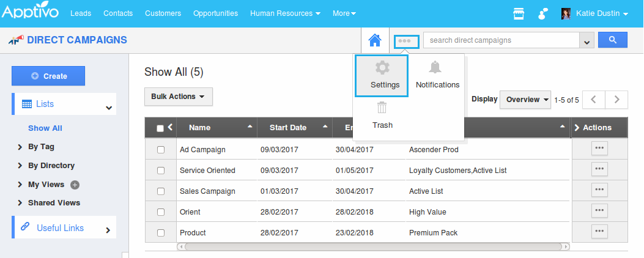
Task: Tick the checkbox for Ad Campaign
Action: click(161, 150)
